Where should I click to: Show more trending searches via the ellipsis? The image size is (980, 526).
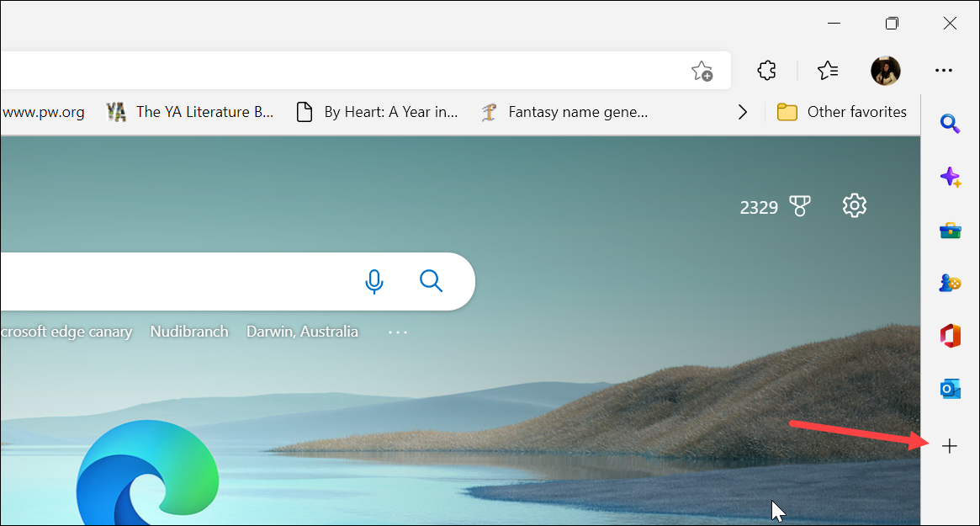(397, 332)
